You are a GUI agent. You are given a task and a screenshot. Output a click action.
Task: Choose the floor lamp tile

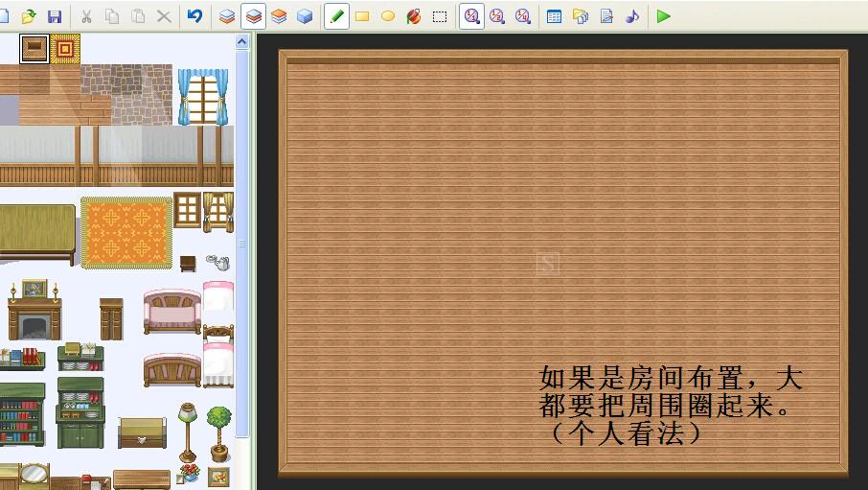point(188,432)
